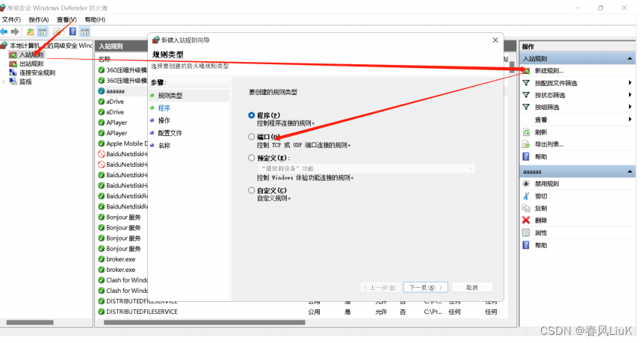Click the blue help question-mark toolbar icon

[x=72, y=31]
